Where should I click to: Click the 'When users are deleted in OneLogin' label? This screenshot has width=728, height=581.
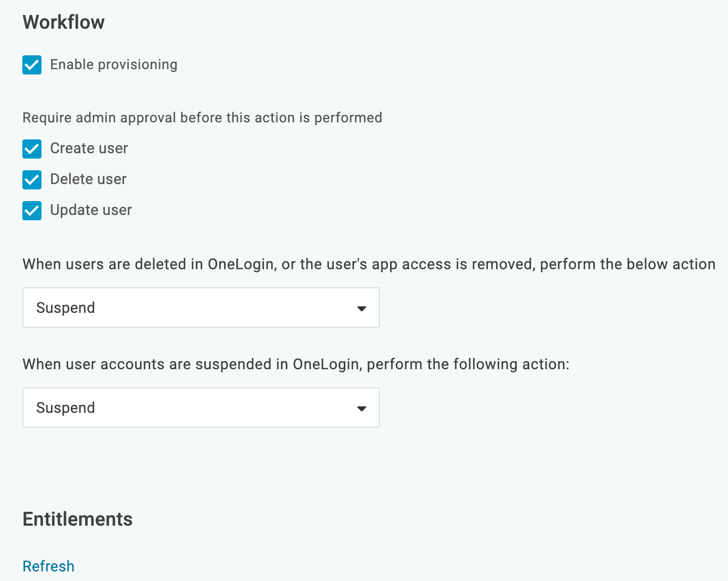[x=368, y=264]
